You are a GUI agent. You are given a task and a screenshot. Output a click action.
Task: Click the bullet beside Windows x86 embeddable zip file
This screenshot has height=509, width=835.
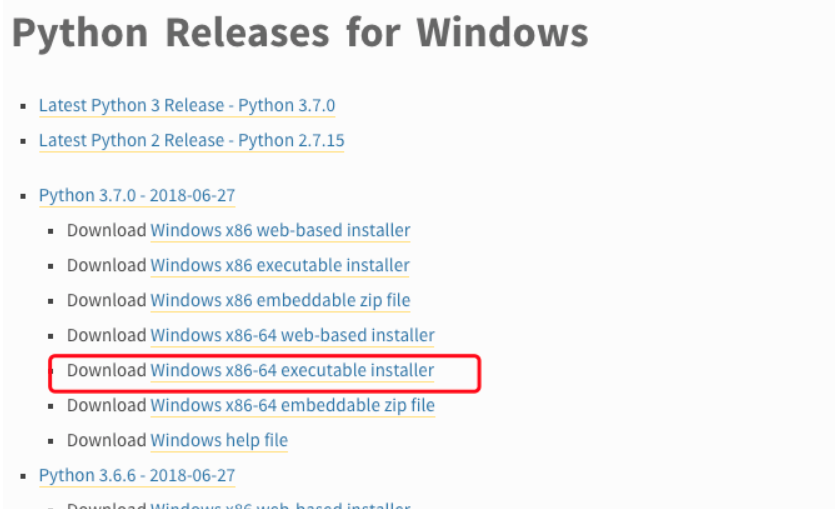pos(54,301)
